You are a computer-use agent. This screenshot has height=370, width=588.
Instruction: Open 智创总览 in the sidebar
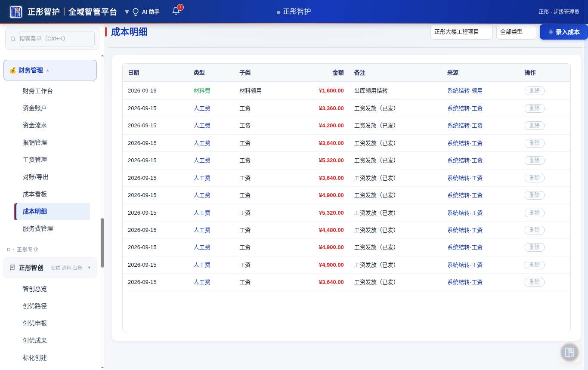tap(35, 289)
